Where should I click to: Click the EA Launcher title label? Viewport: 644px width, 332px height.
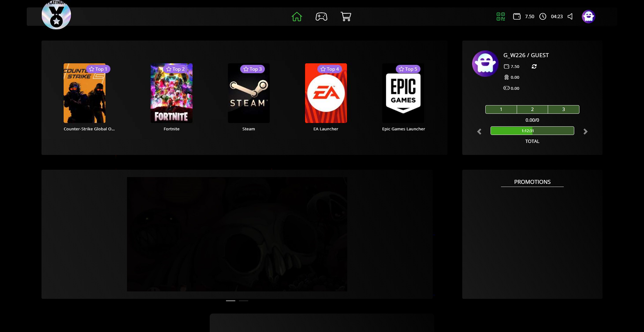[326, 129]
